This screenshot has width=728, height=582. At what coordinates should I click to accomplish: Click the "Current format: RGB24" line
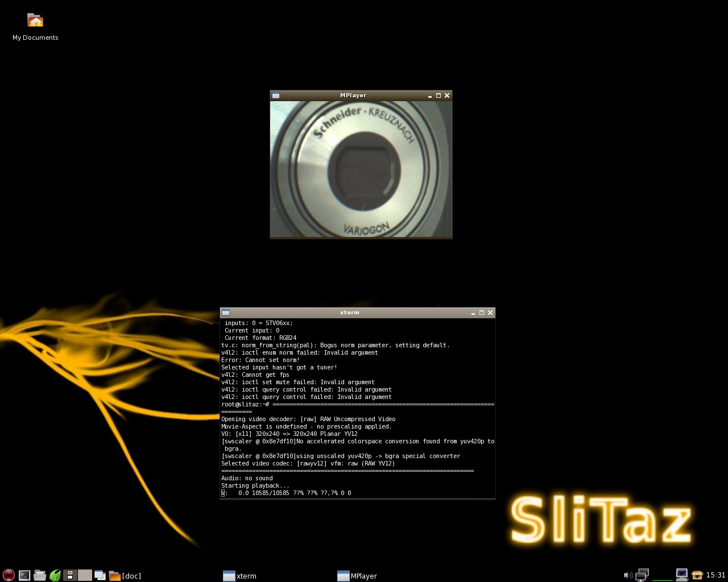click(x=260, y=338)
